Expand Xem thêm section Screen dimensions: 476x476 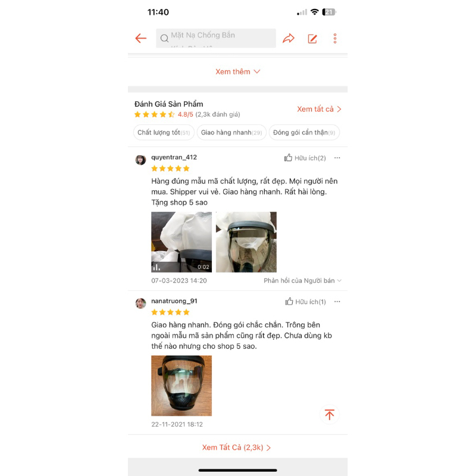click(237, 71)
